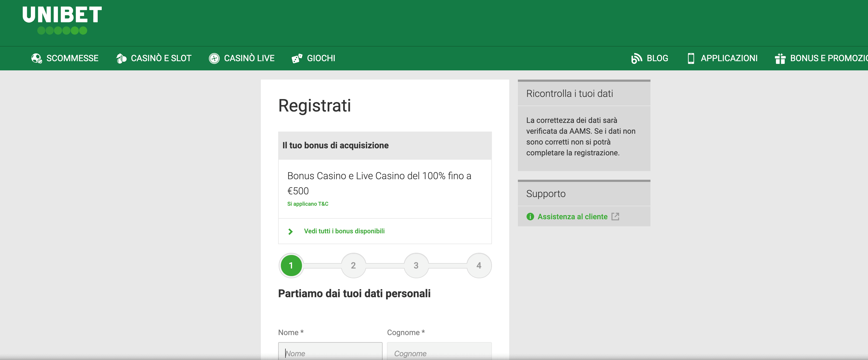Click the 'Ricontrolla i tuoi dati' panel title
Viewport: 868px width, 360px height.
click(570, 93)
